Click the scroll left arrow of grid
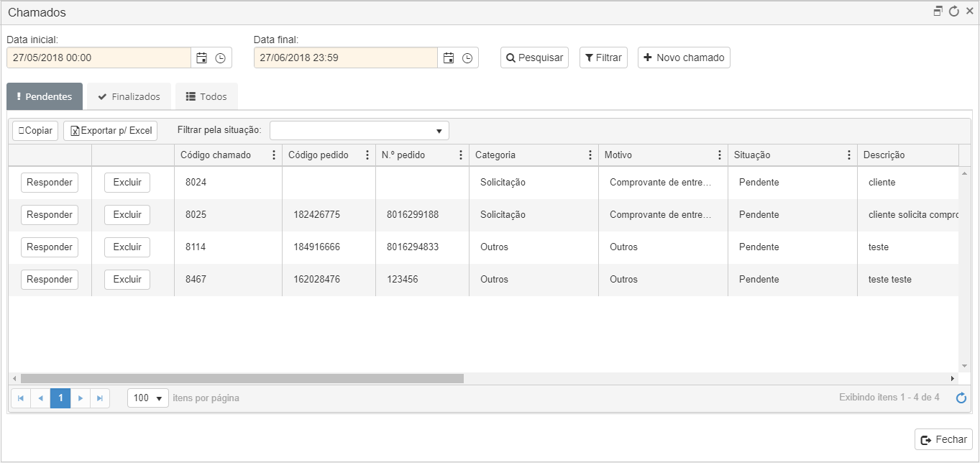This screenshot has height=463, width=980. coord(14,378)
